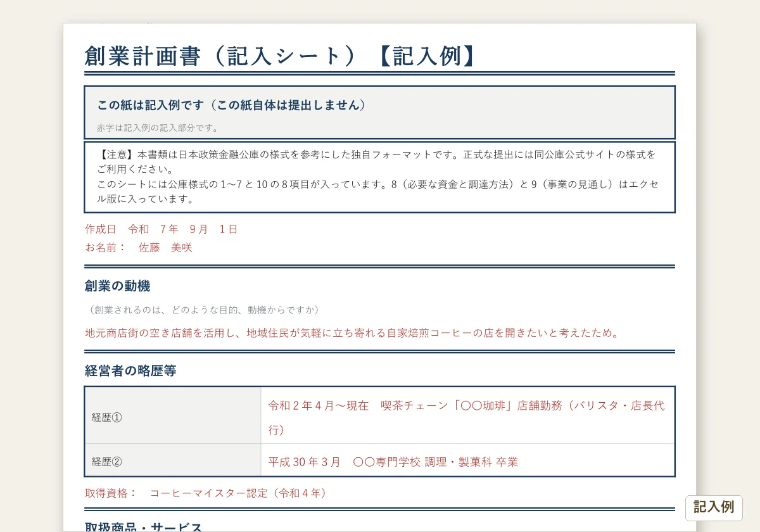This screenshot has height=532, width=760.
Task: Click the hint （創業されるのは、どのような目的
Action: [x=204, y=310]
